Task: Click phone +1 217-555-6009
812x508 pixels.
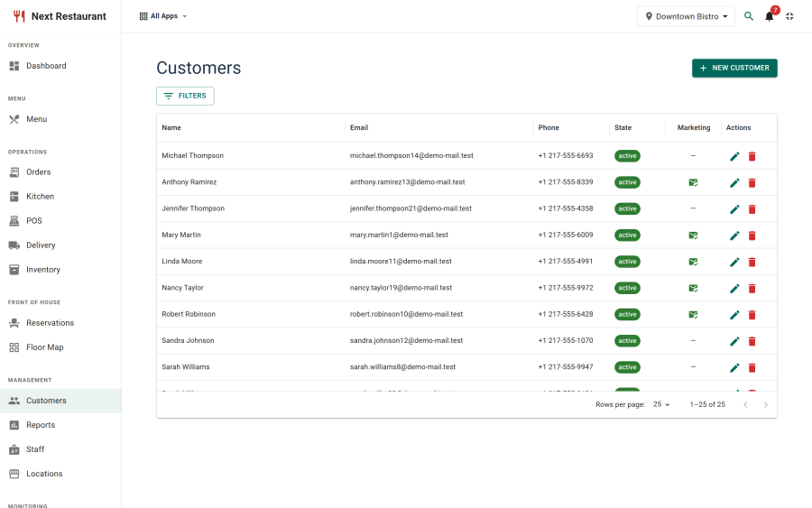Action: click(566, 235)
